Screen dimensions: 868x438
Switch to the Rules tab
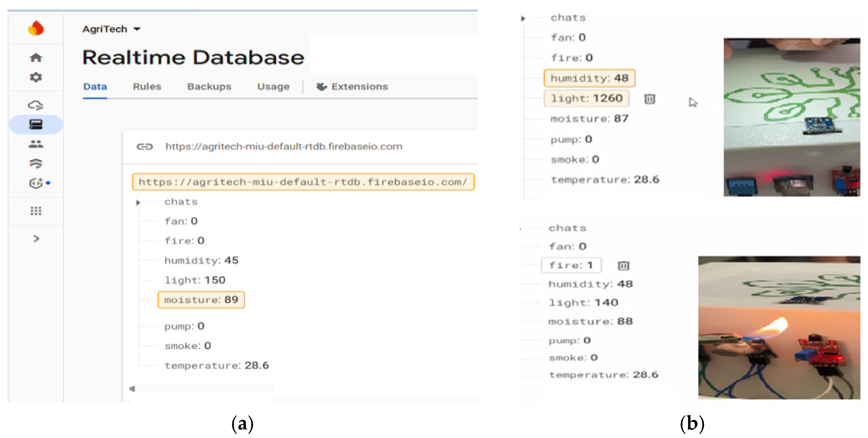pos(147,87)
